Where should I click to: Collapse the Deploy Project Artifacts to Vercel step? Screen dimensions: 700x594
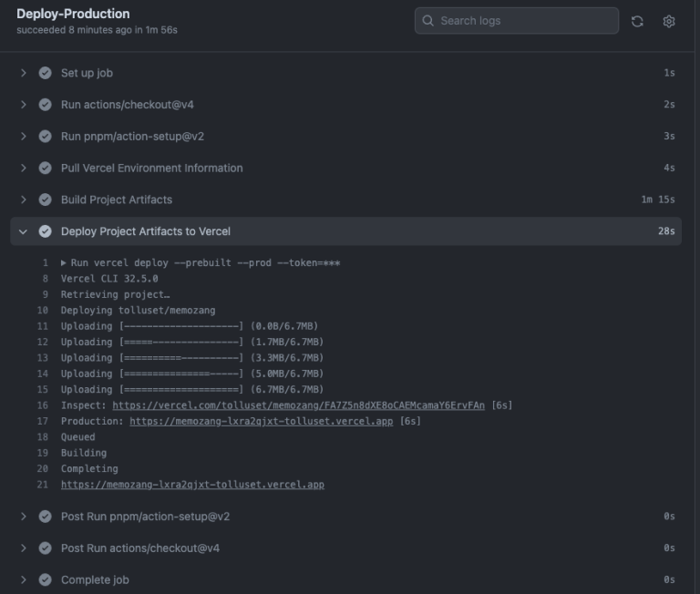(24, 231)
